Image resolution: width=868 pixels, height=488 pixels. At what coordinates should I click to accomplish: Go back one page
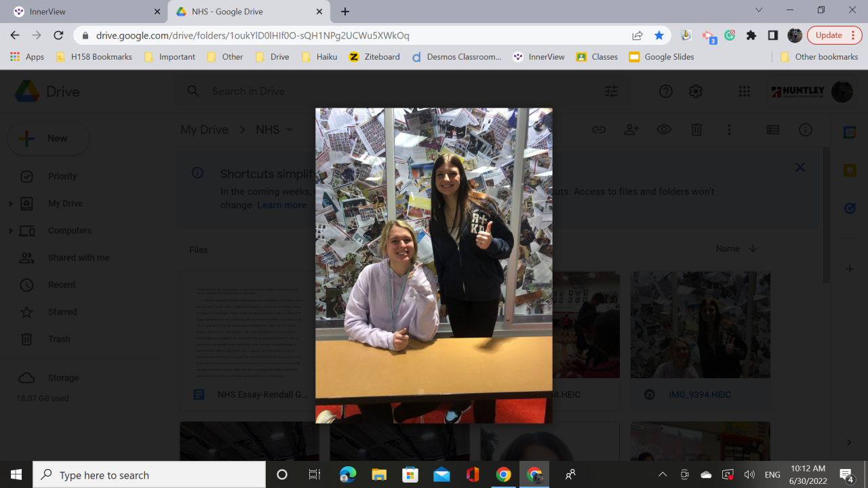point(15,35)
